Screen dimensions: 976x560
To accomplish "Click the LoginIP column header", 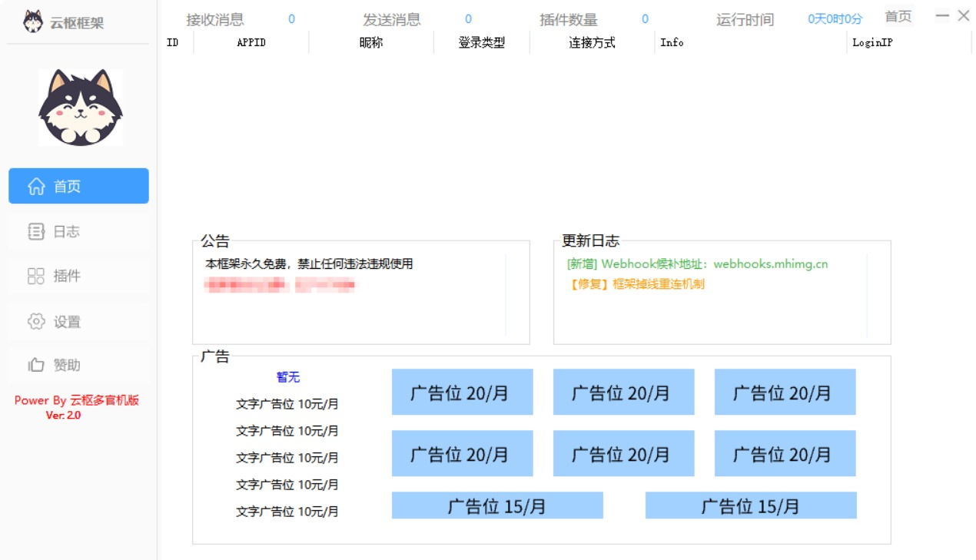I will (x=872, y=43).
